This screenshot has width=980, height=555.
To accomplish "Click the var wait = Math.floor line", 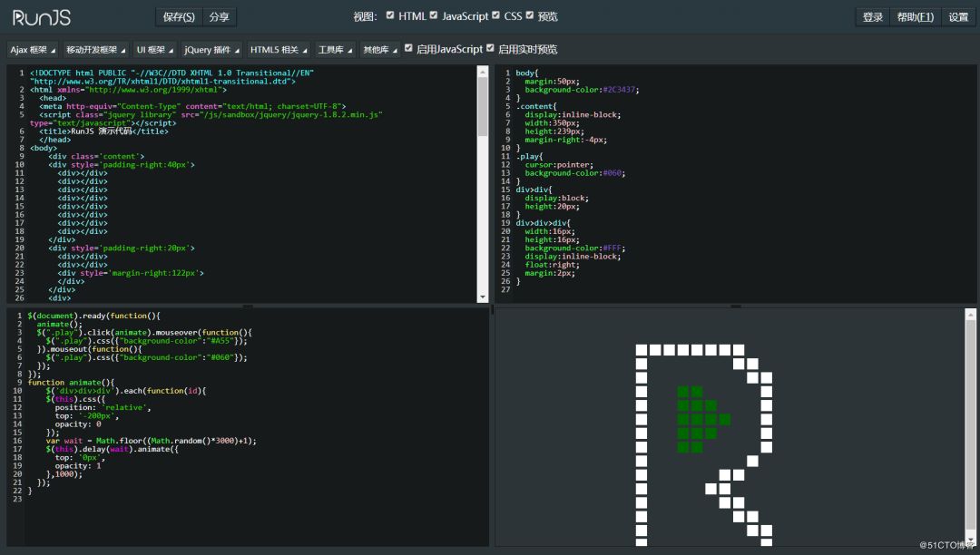I will [151, 441].
